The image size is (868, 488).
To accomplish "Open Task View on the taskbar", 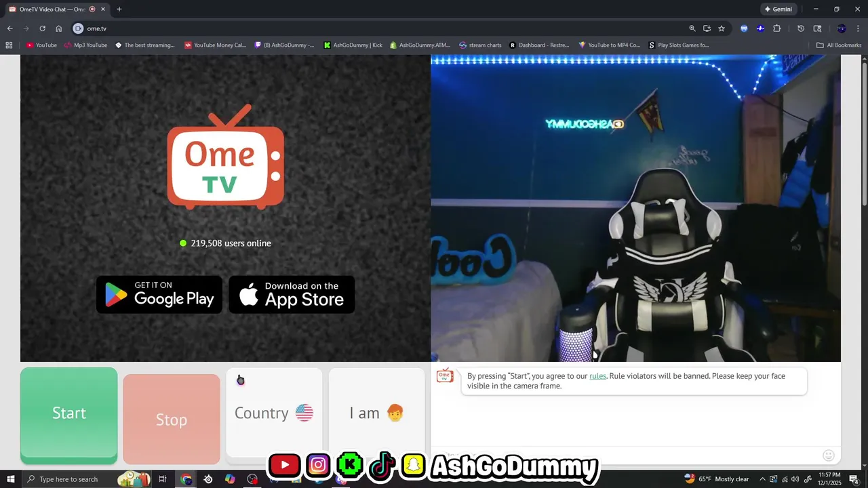I will [x=163, y=479].
